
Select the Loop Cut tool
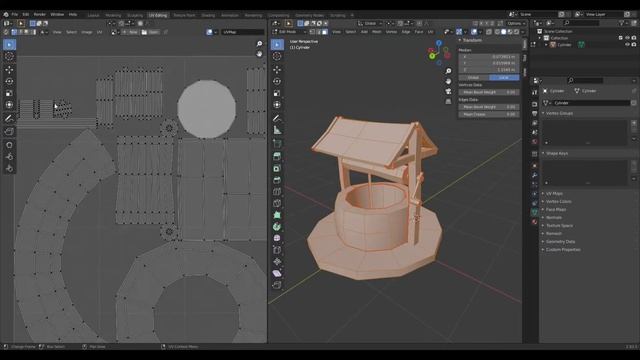[277, 191]
